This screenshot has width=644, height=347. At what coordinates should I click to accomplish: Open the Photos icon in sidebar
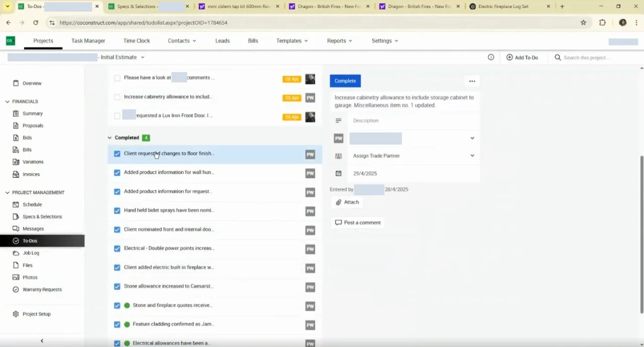pyautogui.click(x=16, y=277)
